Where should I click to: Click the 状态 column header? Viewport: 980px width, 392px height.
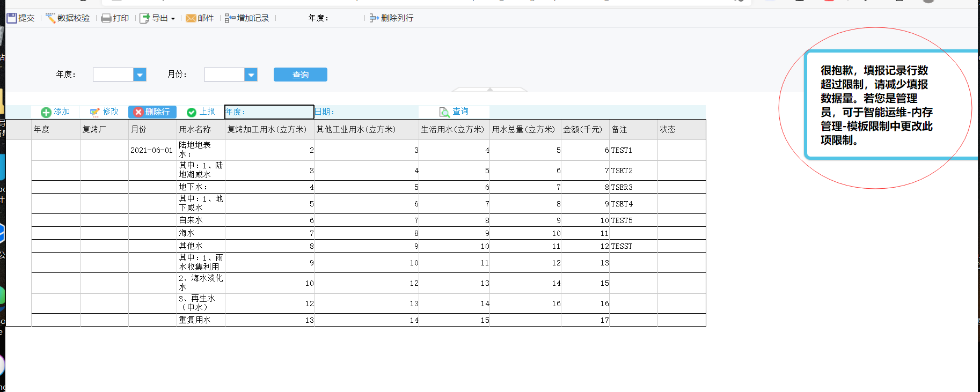tap(682, 129)
